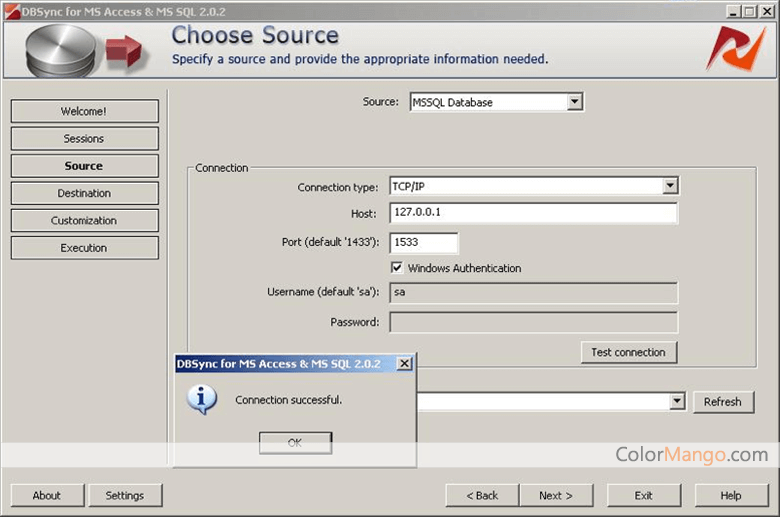This screenshot has height=517, width=780.
Task: Refresh the database list
Action: [723, 402]
